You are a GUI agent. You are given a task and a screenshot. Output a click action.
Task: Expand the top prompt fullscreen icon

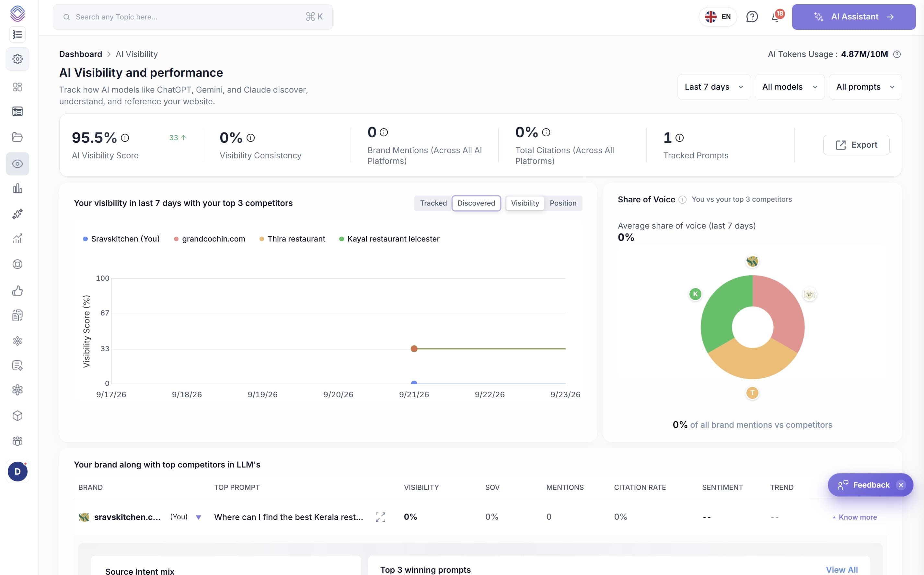pos(381,517)
